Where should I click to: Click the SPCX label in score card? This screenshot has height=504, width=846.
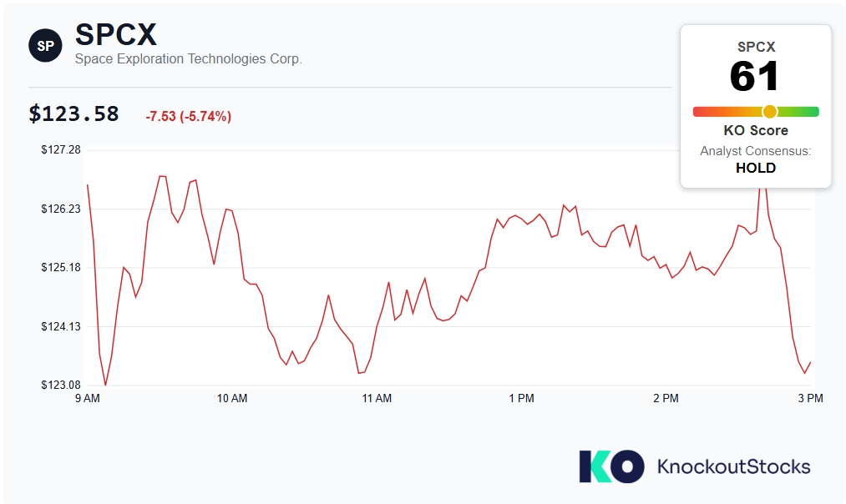[x=756, y=47]
